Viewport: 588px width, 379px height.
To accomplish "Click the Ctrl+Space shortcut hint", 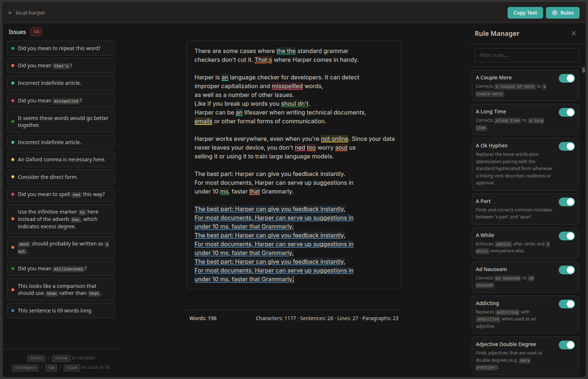I will click(25, 368).
